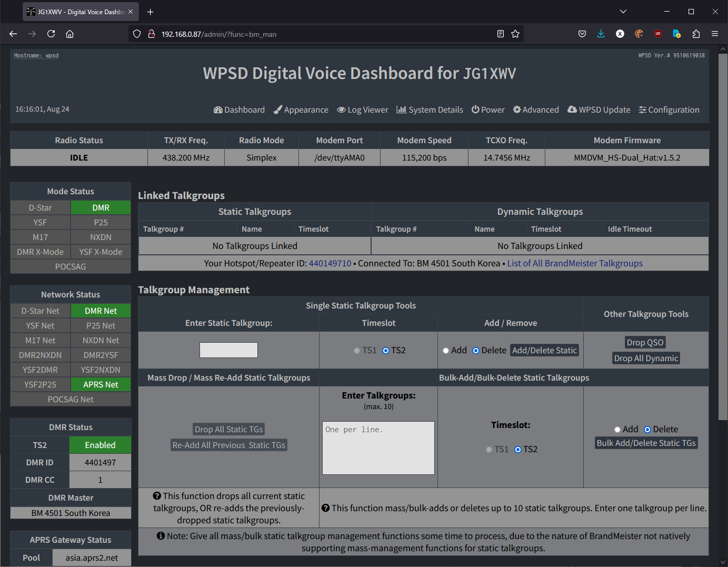Go back to the previous page
The image size is (728, 567).
pyautogui.click(x=13, y=34)
